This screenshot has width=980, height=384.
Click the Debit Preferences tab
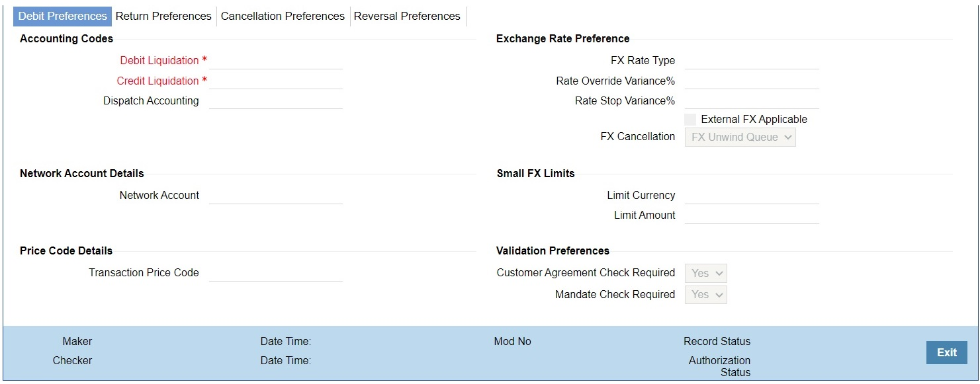coord(62,16)
